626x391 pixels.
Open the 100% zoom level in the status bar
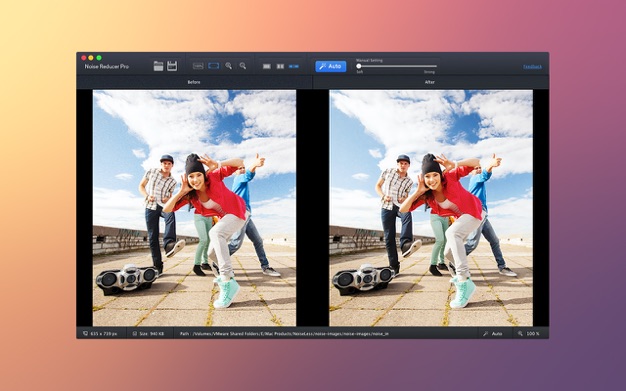(529, 333)
